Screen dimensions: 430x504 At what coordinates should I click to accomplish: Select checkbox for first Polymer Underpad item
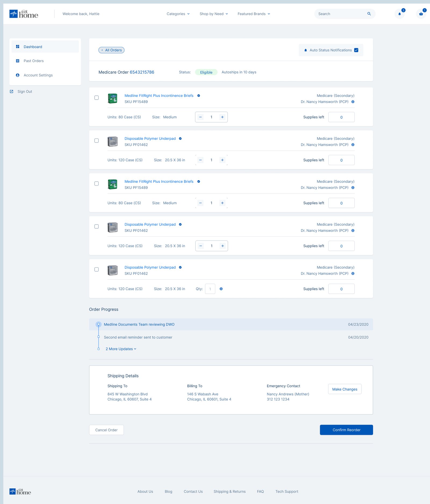tap(96, 141)
